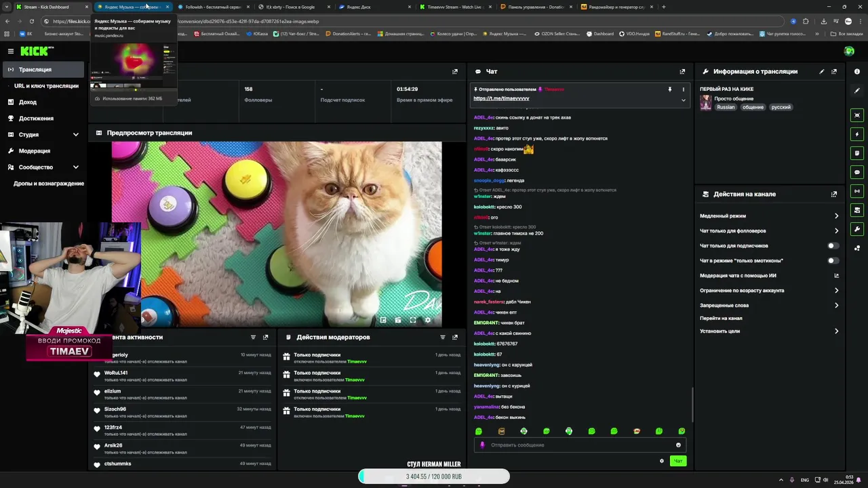Click the chat panel scrollbar

coord(692,404)
